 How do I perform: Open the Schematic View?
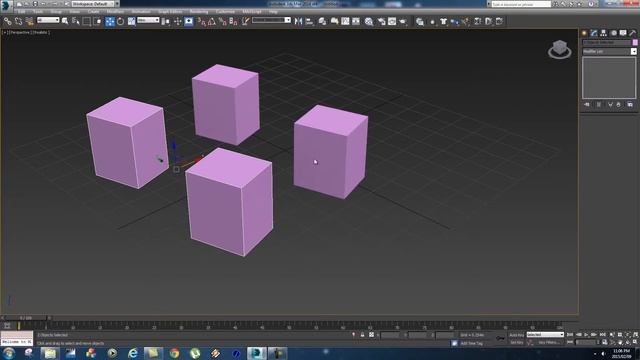pyautogui.click(x=356, y=21)
